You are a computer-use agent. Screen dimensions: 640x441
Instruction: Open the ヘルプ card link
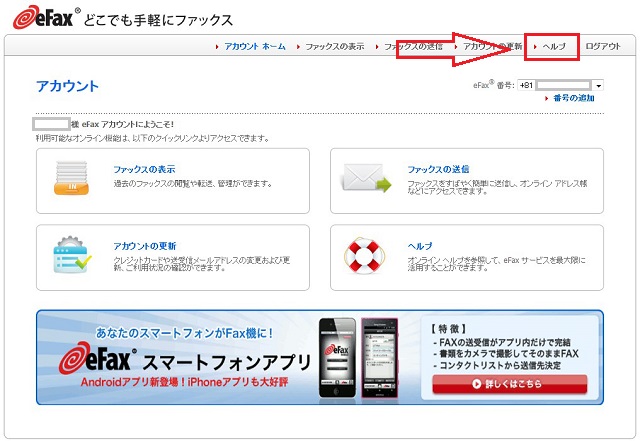point(420,246)
